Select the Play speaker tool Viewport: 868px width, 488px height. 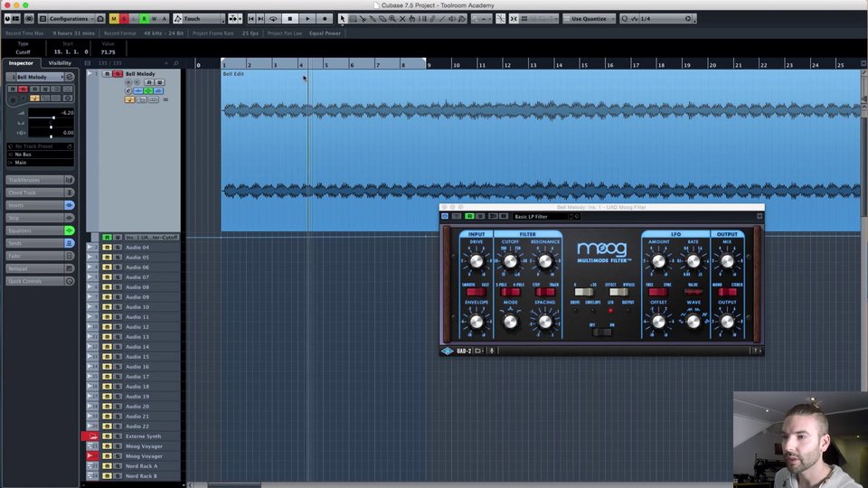click(452, 19)
